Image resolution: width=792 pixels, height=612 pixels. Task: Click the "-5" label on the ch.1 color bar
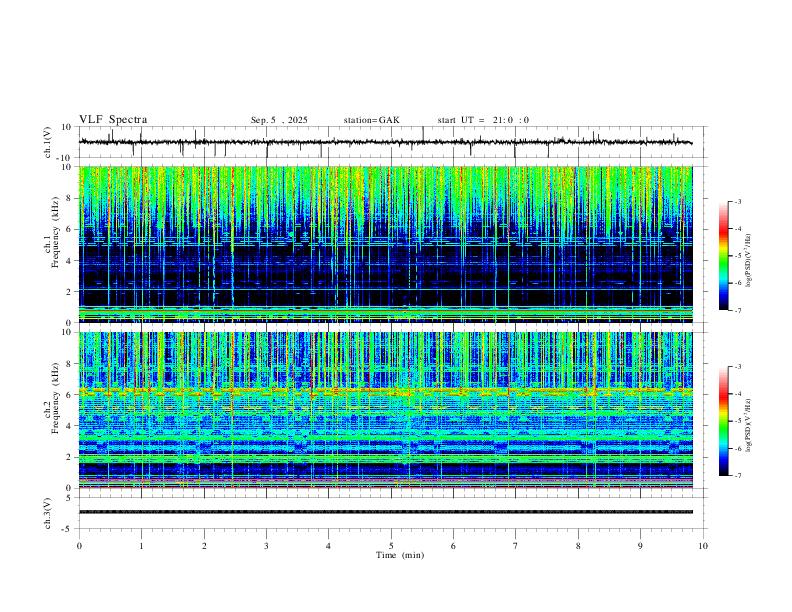click(737, 256)
